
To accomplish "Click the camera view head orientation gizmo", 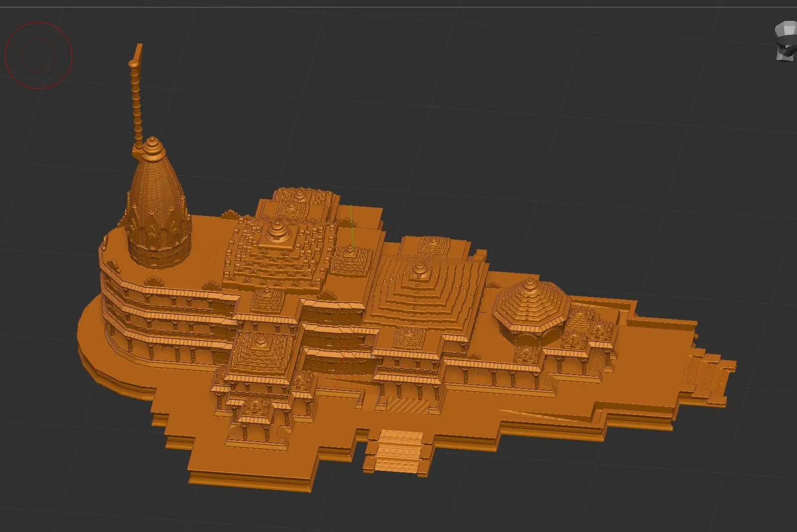I will click(x=786, y=42).
